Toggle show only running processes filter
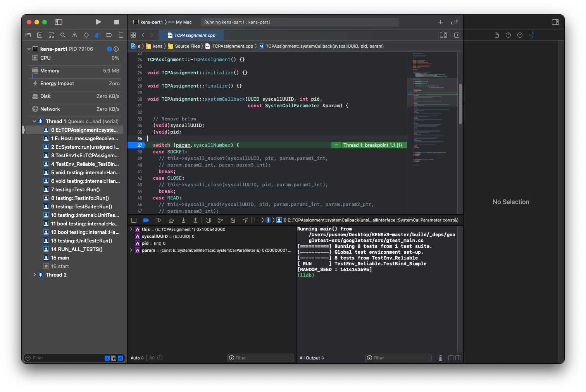586x392 pixels. tap(120, 358)
